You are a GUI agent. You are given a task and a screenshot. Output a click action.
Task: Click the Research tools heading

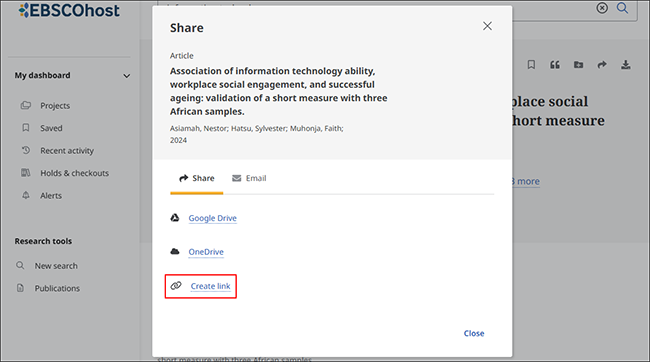pyautogui.click(x=43, y=241)
